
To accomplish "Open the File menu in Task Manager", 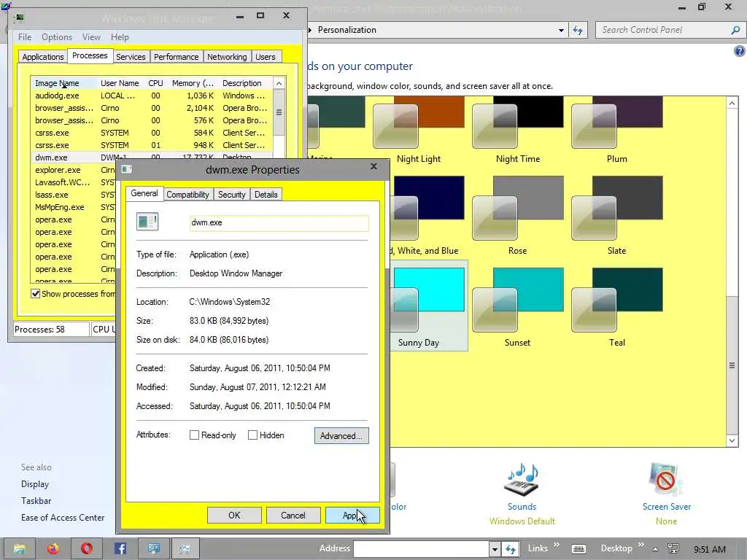I will click(x=25, y=36).
